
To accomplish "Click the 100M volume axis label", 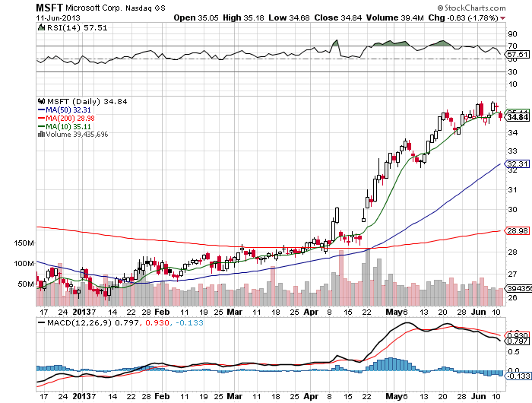I will coord(24,263).
